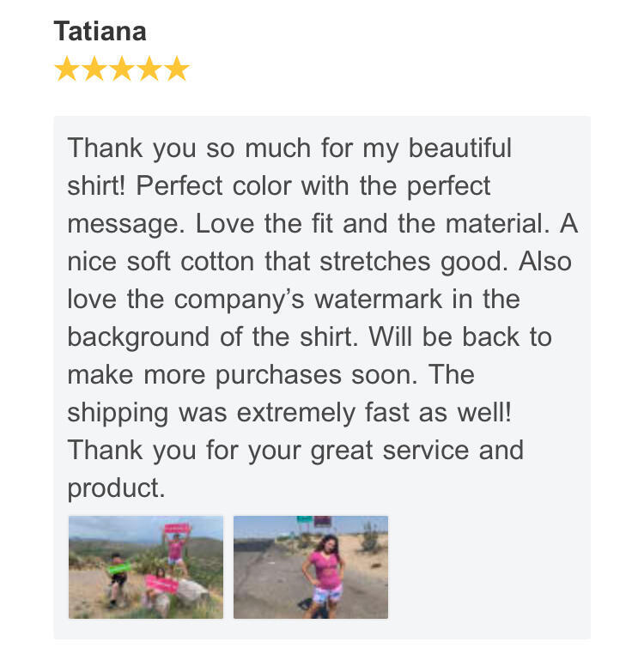This screenshot has height=660, width=644.
Task: Click the text "make more purchases soon"
Action: (243, 374)
